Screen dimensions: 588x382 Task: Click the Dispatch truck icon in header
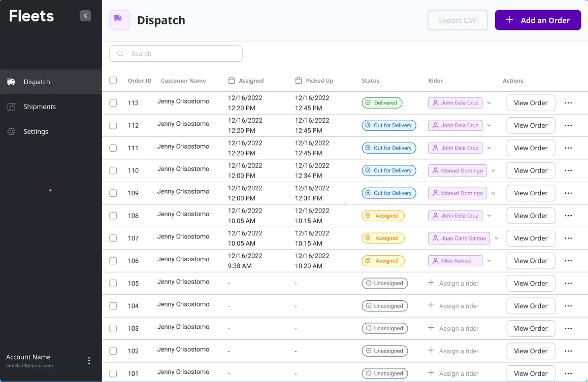pyautogui.click(x=119, y=20)
